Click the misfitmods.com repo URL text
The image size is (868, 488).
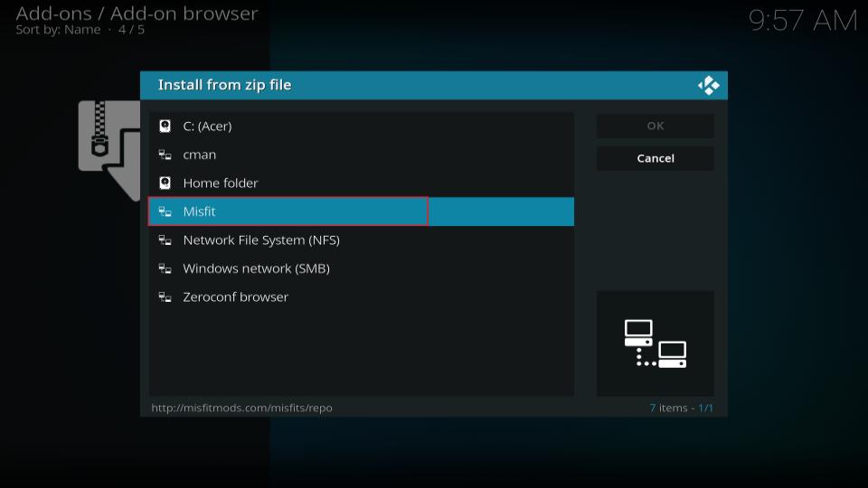242,408
